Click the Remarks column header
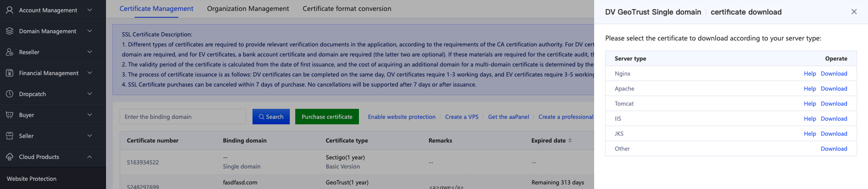The width and height of the screenshot is (868, 189). (440, 140)
